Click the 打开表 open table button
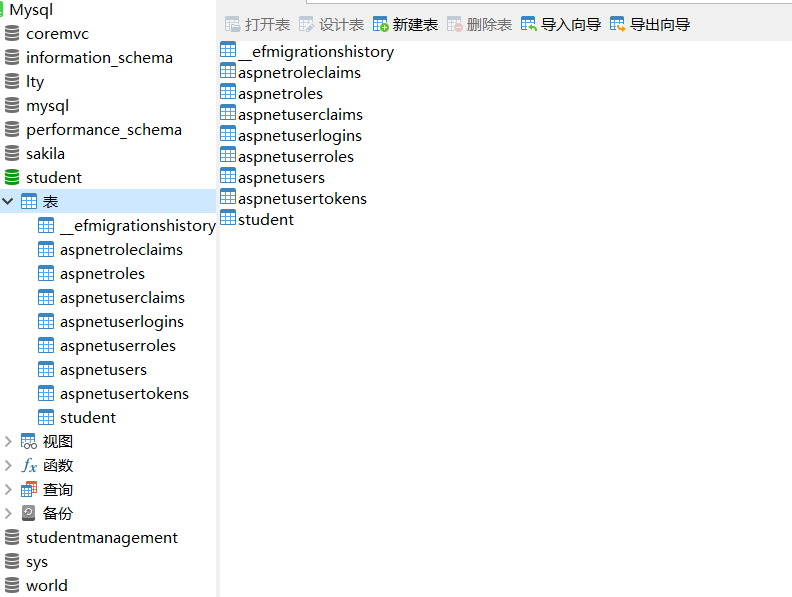The image size is (792, 597). pyautogui.click(x=258, y=24)
